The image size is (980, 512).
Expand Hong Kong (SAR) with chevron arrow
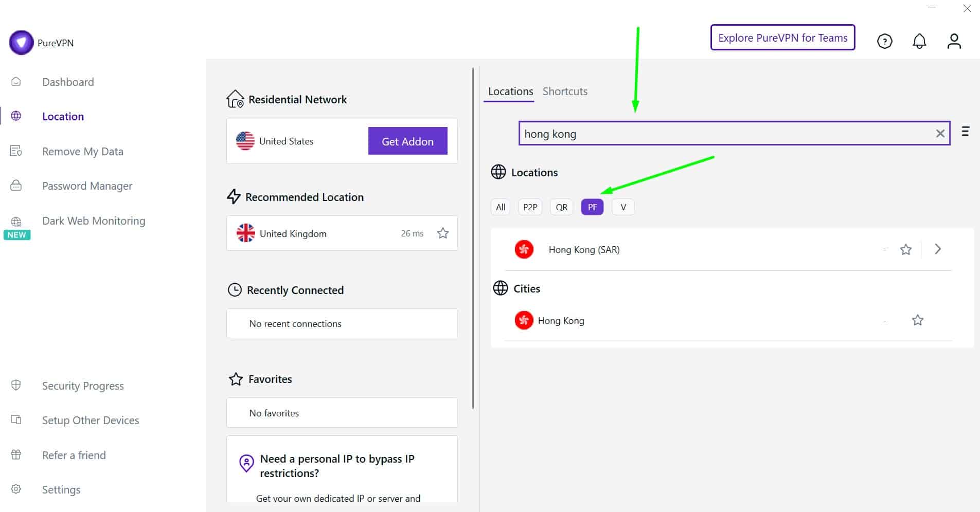pyautogui.click(x=937, y=249)
